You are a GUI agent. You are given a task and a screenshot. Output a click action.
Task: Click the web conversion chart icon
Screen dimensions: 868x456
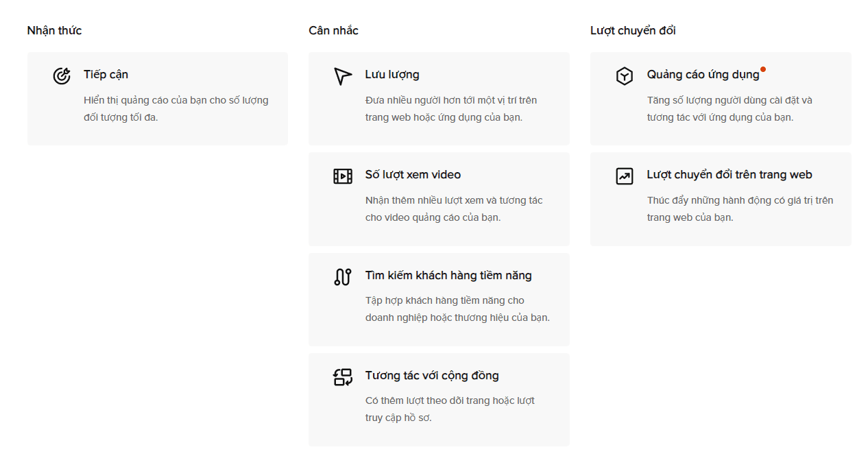tap(624, 176)
